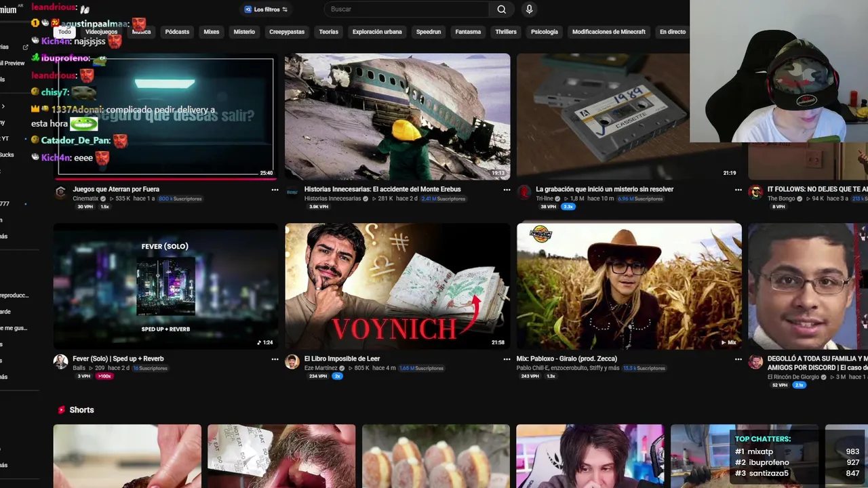Image resolution: width=868 pixels, height=488 pixels.
Task: Select Modificaciones de Minecraft filter chip
Action: [609, 32]
